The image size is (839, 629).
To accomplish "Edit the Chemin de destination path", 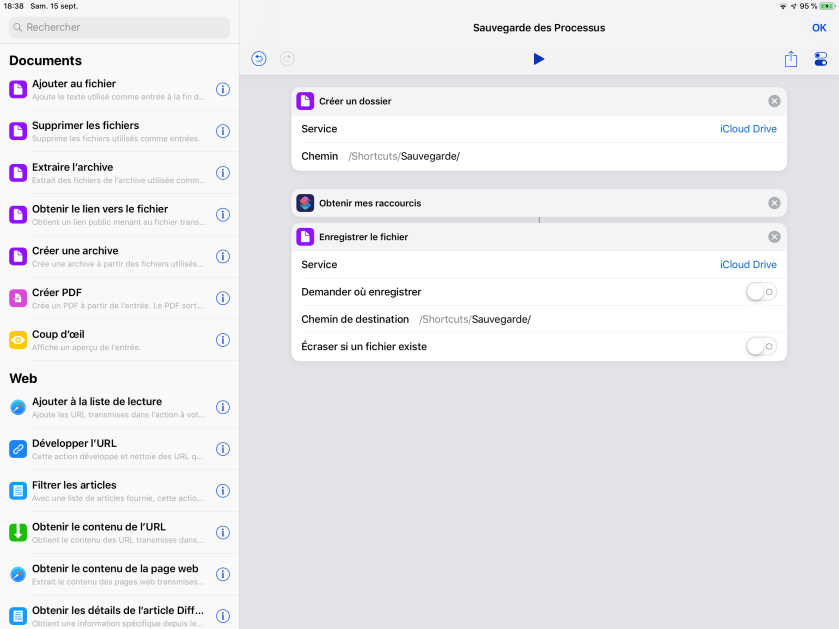I will (475, 320).
